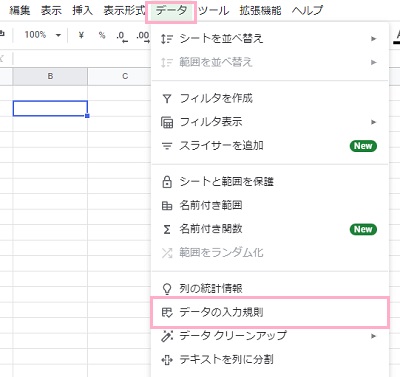Viewport: 400px width, 377px height.
Task: Click the データ クリーンアップ wand icon
Action: click(167, 336)
